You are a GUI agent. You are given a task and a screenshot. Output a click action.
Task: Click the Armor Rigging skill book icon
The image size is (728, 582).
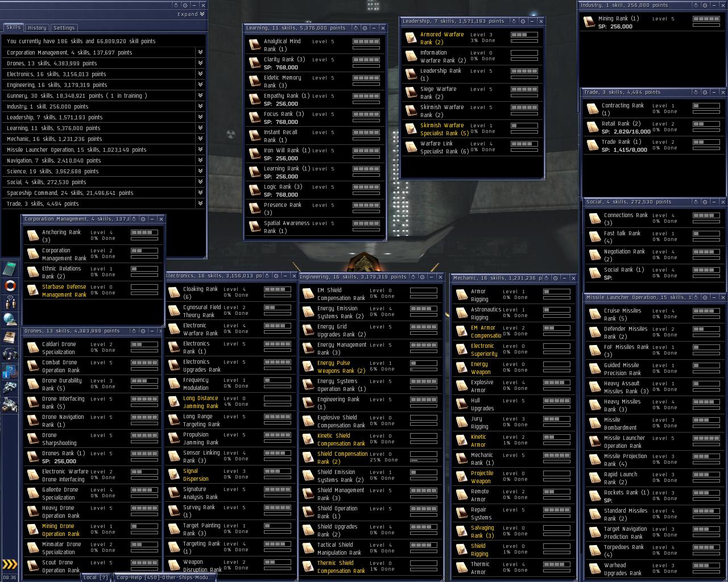tap(461, 295)
